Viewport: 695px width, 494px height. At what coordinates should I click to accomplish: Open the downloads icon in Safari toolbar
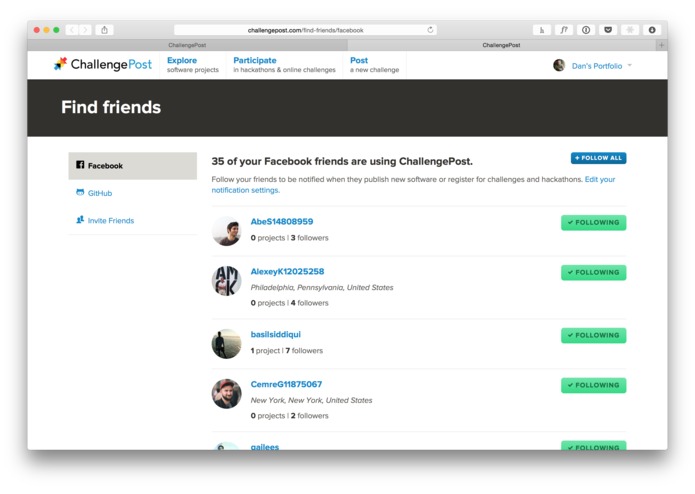(652, 30)
